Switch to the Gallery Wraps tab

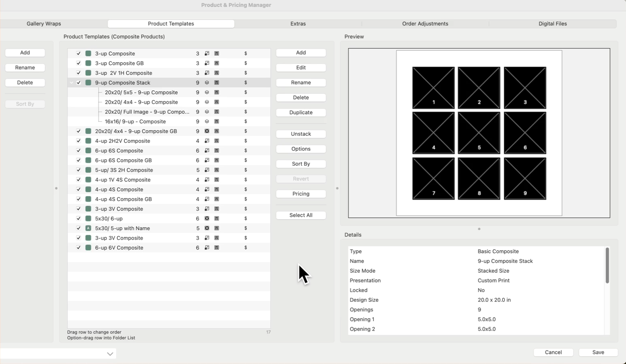pyautogui.click(x=44, y=24)
